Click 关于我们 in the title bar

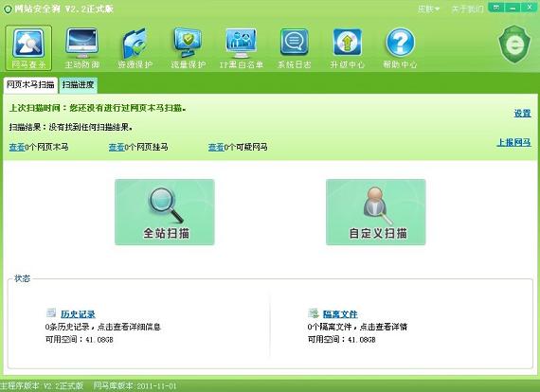point(467,9)
